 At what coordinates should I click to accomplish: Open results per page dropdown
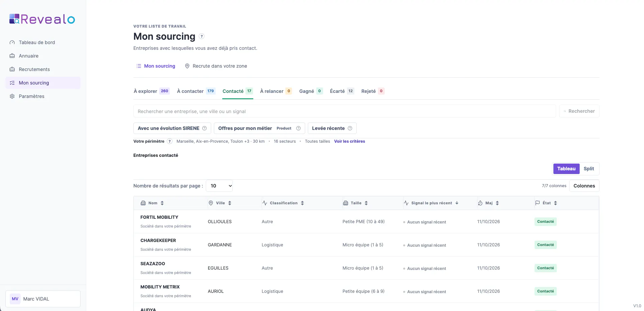tap(219, 186)
